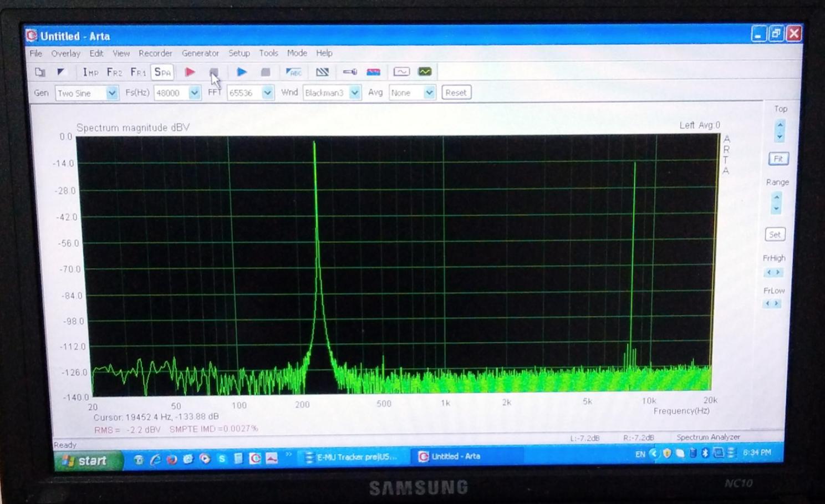Open the Mode menu
Image resolution: width=825 pixels, height=504 pixels.
click(x=297, y=53)
